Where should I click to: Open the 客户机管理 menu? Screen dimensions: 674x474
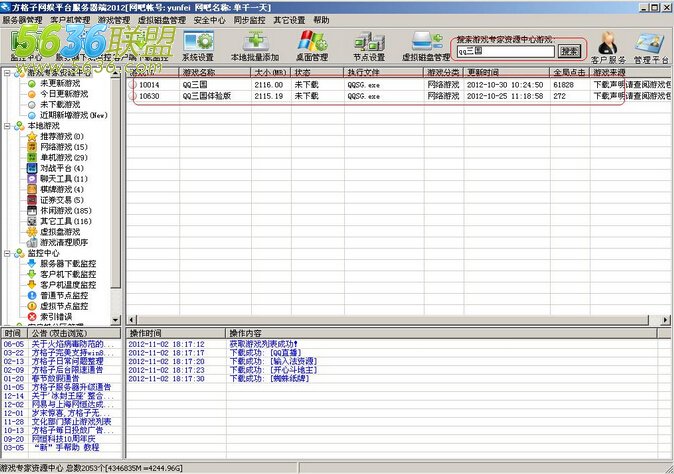70,20
